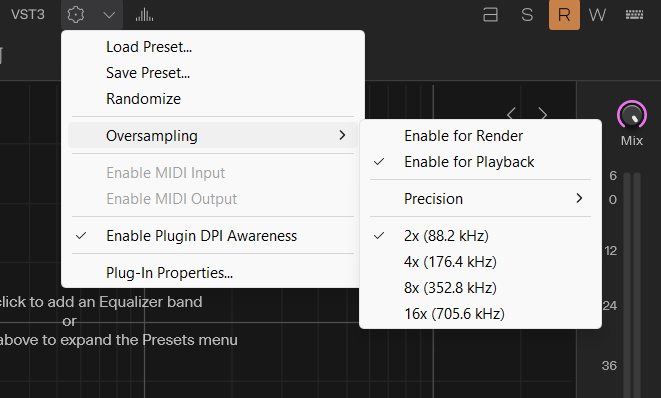Select 4x (176.4 kHz) oversampling
This screenshot has height=398, width=661.
(x=480, y=262)
